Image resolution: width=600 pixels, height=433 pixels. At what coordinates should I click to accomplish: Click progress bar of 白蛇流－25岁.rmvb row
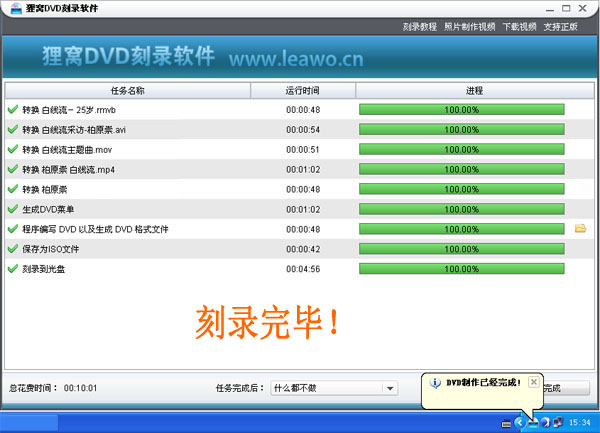coord(461,109)
